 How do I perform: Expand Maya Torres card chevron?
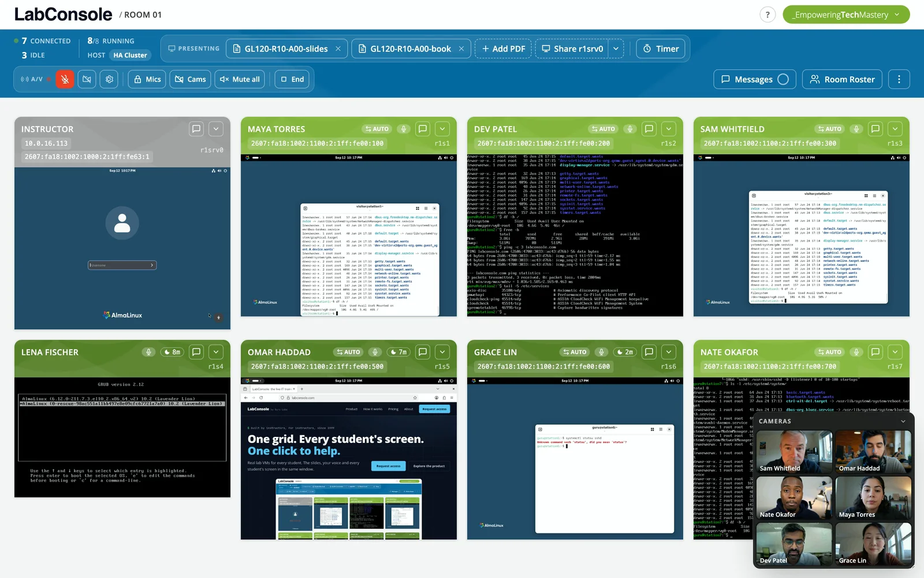coord(442,129)
